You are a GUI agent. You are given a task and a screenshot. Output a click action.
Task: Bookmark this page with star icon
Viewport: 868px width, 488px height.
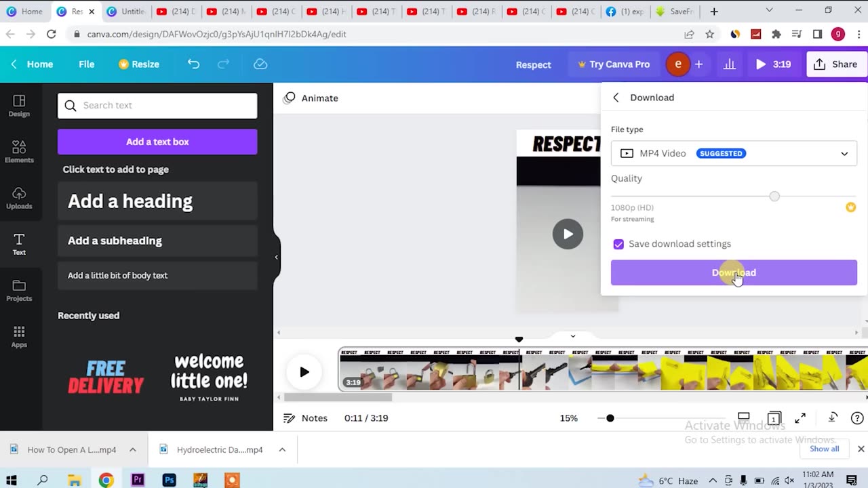[709, 34]
